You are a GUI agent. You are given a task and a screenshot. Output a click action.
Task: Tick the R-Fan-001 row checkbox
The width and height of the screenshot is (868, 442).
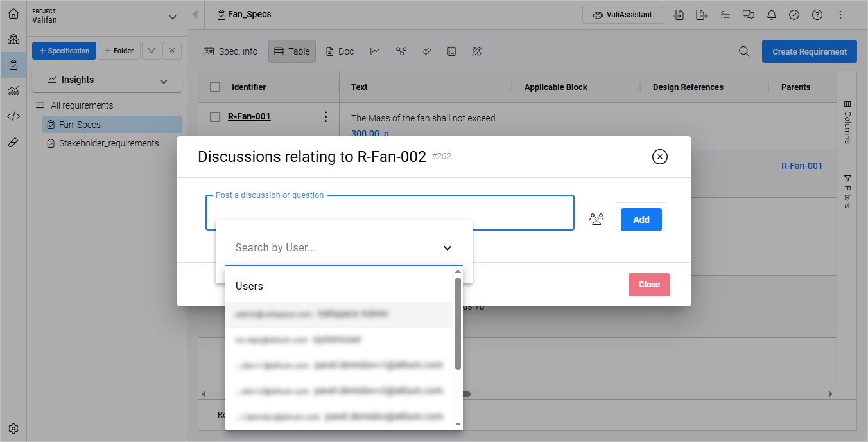pyautogui.click(x=216, y=117)
